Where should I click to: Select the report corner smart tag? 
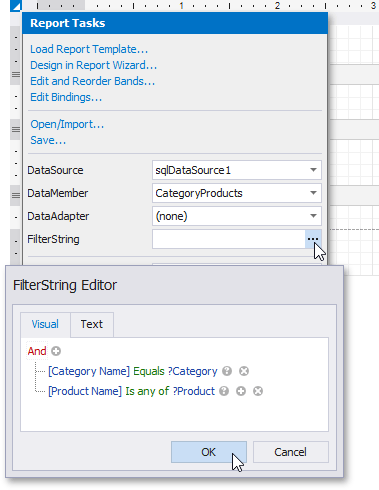click(16, 6)
